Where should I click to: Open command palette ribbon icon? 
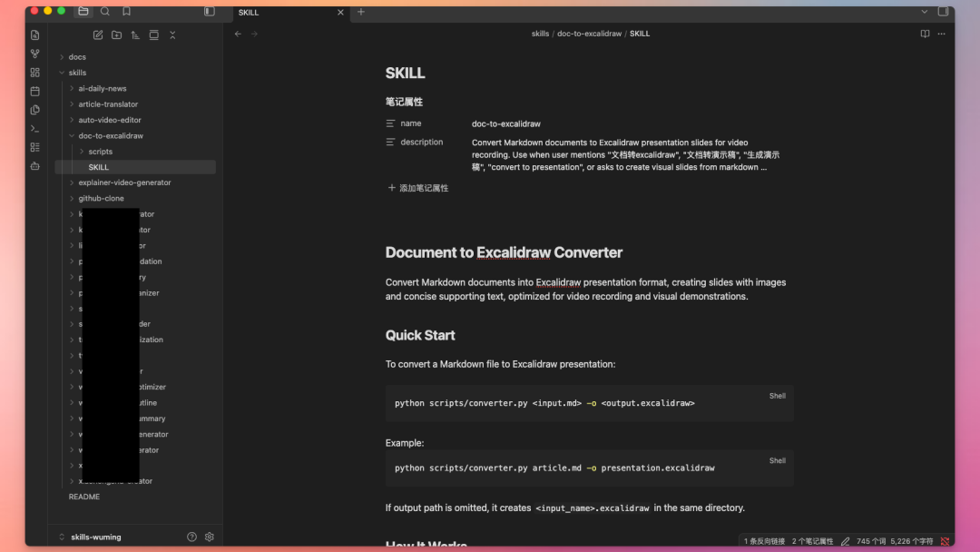[x=35, y=129]
